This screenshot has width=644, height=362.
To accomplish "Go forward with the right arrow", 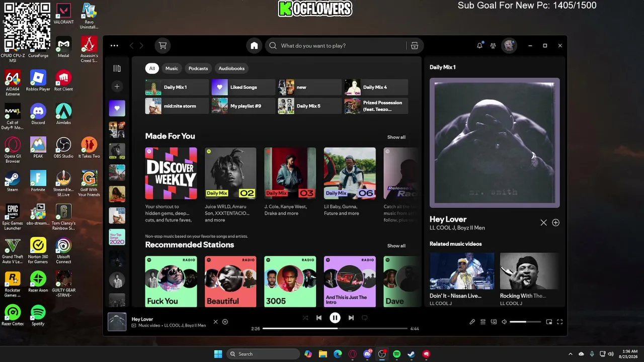I will 141,46.
